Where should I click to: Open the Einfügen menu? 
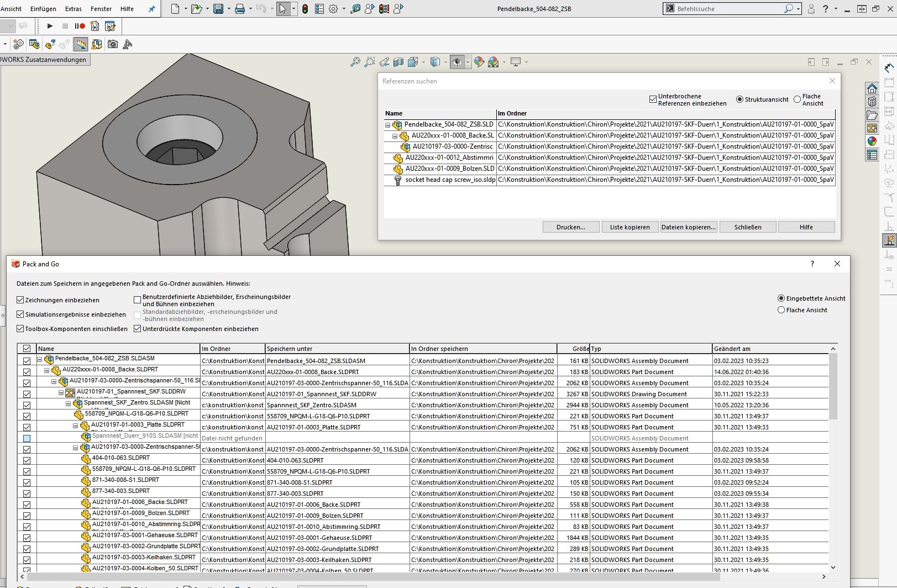pyautogui.click(x=43, y=9)
